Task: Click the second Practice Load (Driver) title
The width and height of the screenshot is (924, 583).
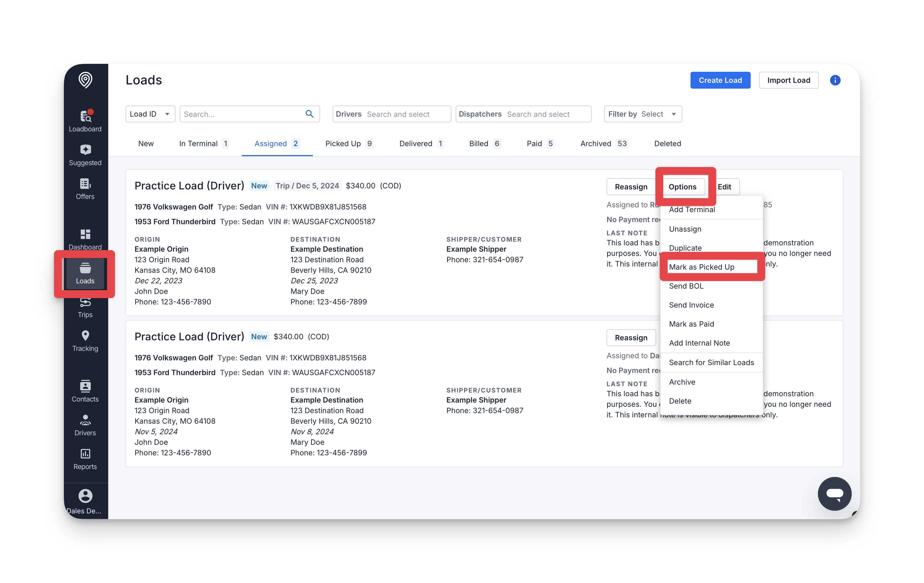Action: click(x=189, y=336)
